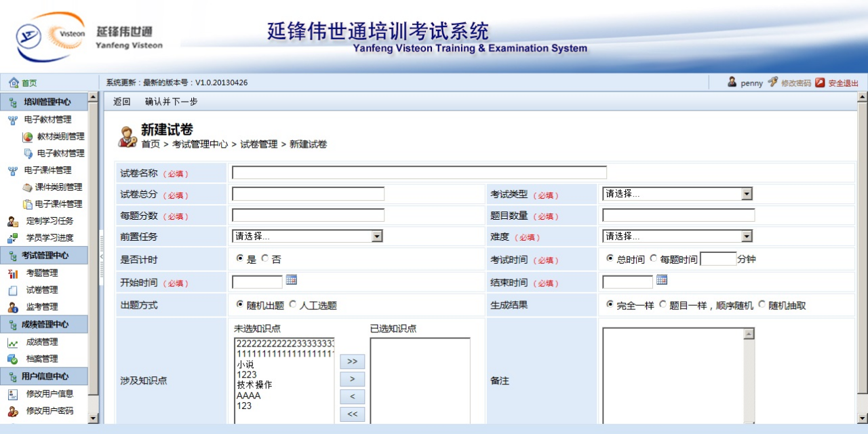
Task: Click the < move left button
Action: 352,397
